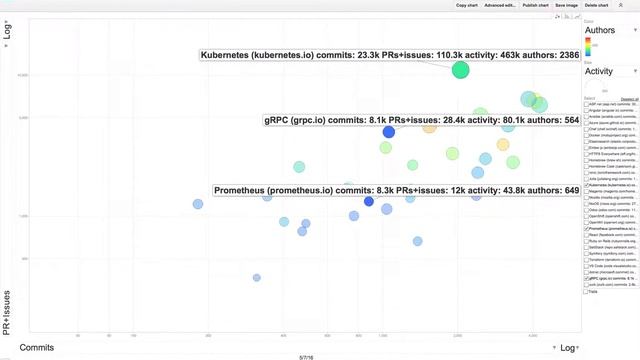Image resolution: width=640 pixels, height=360 pixels.
Task: Uncheck the gRPC checkbox
Action: tap(587, 278)
